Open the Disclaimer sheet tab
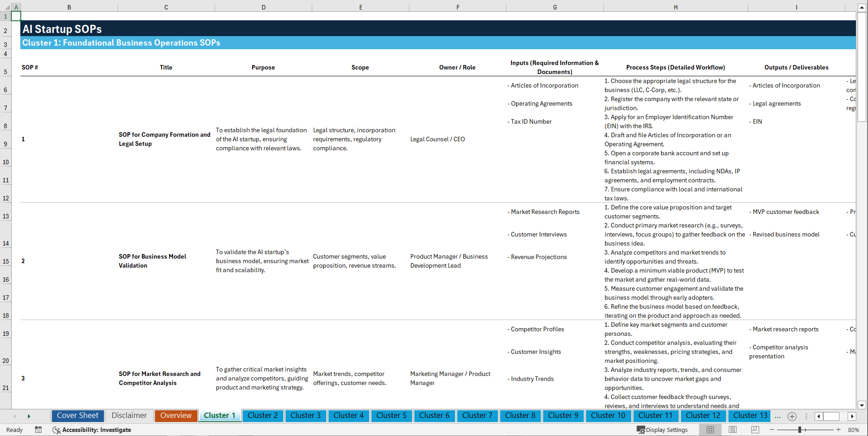The image size is (868, 436). 129,416
